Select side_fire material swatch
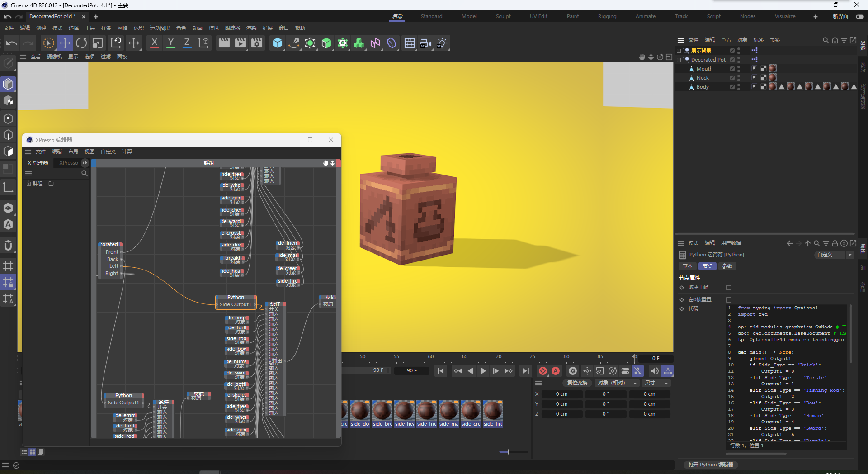Viewport: 868px width, 474px height. click(493, 414)
